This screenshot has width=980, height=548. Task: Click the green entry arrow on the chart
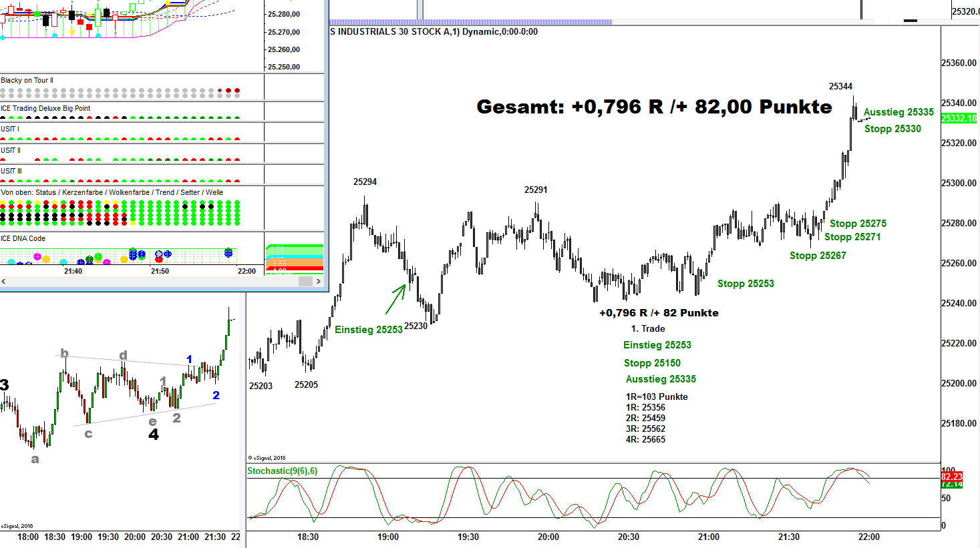pyautogui.click(x=396, y=298)
